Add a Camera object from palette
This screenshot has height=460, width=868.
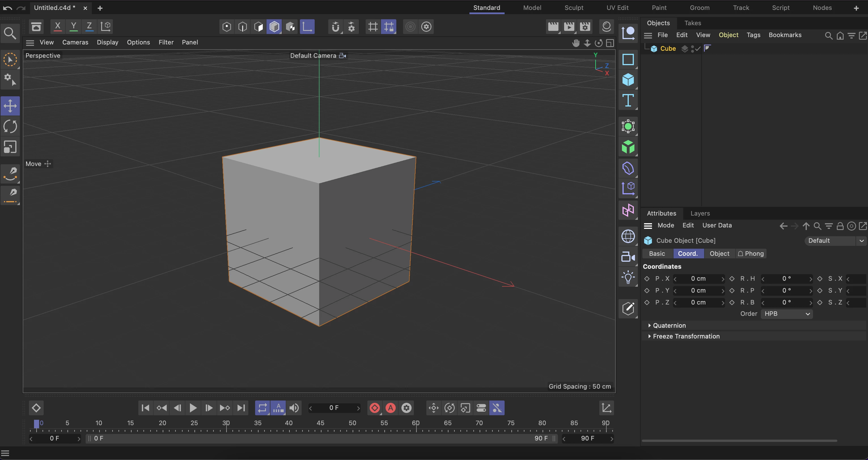[x=628, y=257]
